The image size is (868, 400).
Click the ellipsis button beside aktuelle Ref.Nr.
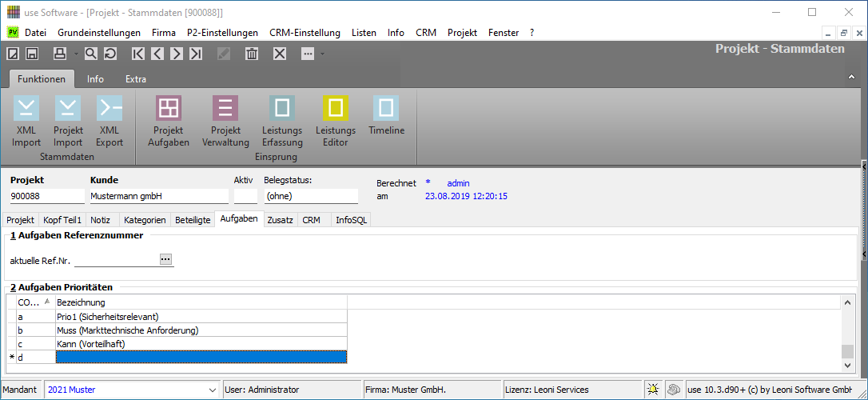click(165, 259)
